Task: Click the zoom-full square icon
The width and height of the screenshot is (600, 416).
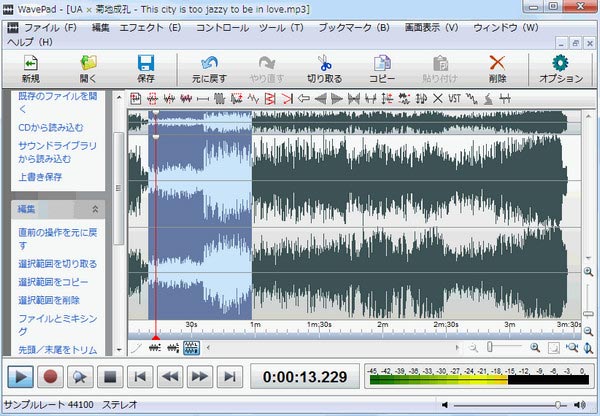Action: point(554,347)
